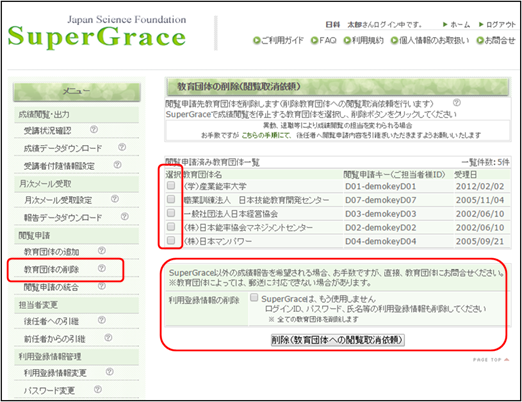The width and height of the screenshot is (522, 402).
Task: Tick the SuperGraceは、もう使用しません checkbox
Action: click(254, 297)
